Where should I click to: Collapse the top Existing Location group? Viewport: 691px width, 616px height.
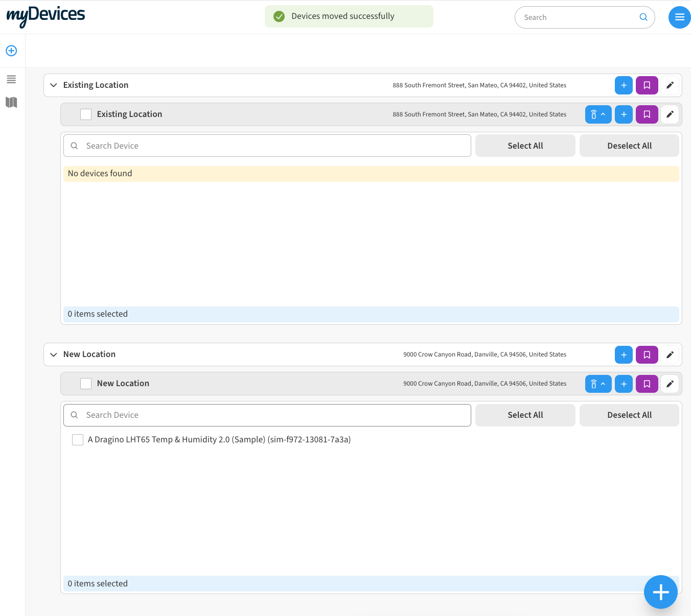54,85
